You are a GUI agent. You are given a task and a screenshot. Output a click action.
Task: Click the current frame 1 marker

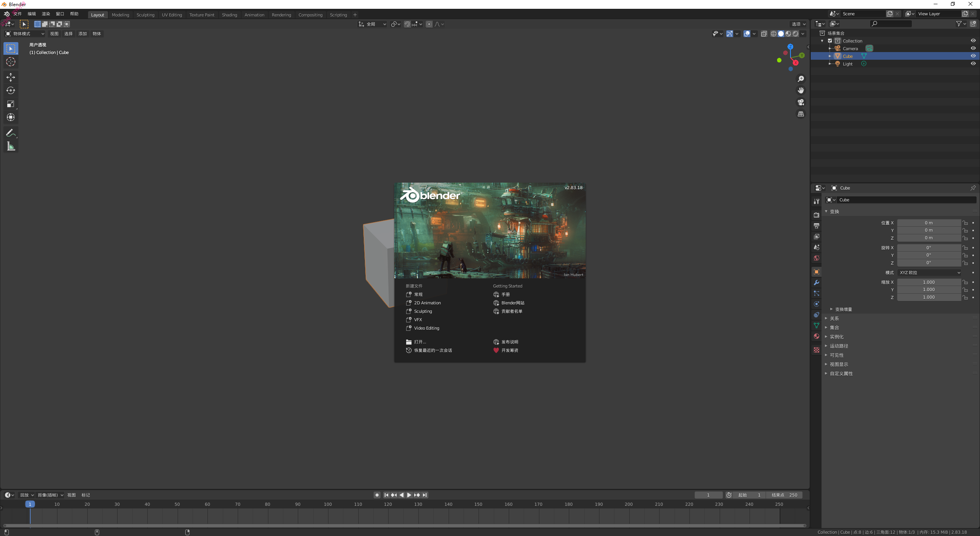(x=30, y=504)
